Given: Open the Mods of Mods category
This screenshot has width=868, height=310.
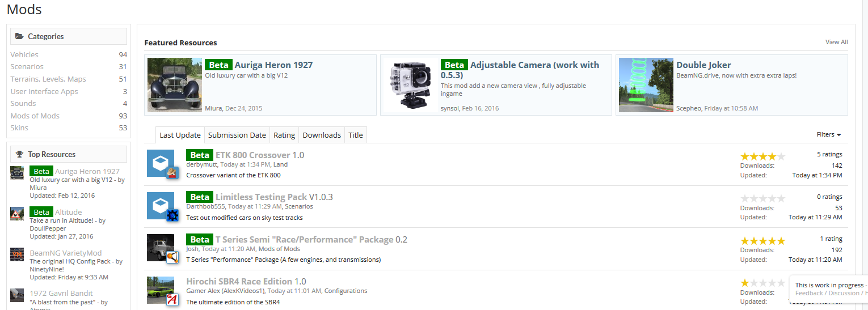Looking at the screenshot, I should click(x=35, y=116).
